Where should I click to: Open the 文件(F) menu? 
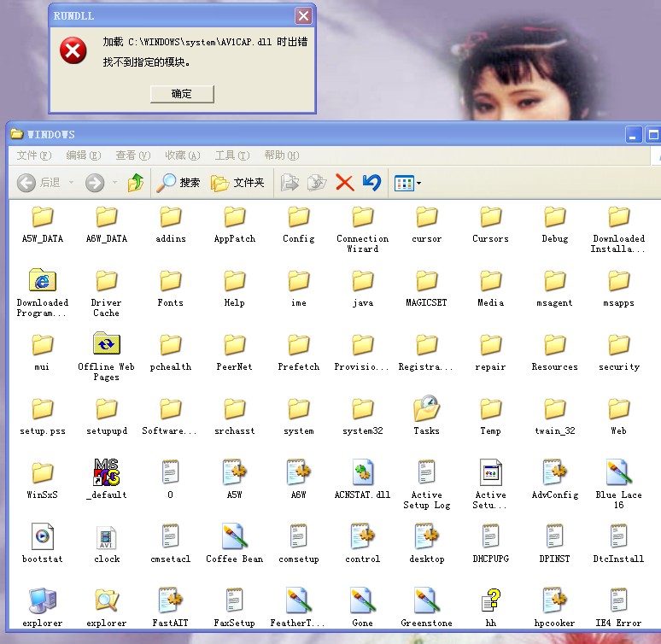coord(34,155)
